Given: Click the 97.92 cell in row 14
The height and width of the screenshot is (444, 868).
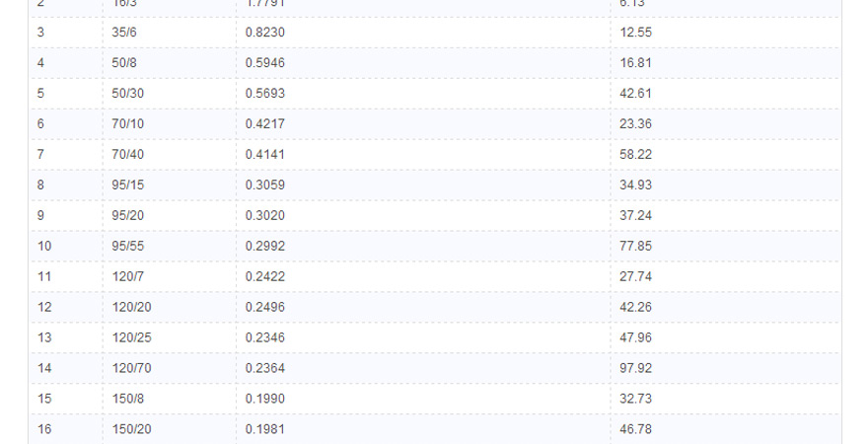Looking at the screenshot, I should pyautogui.click(x=725, y=368).
